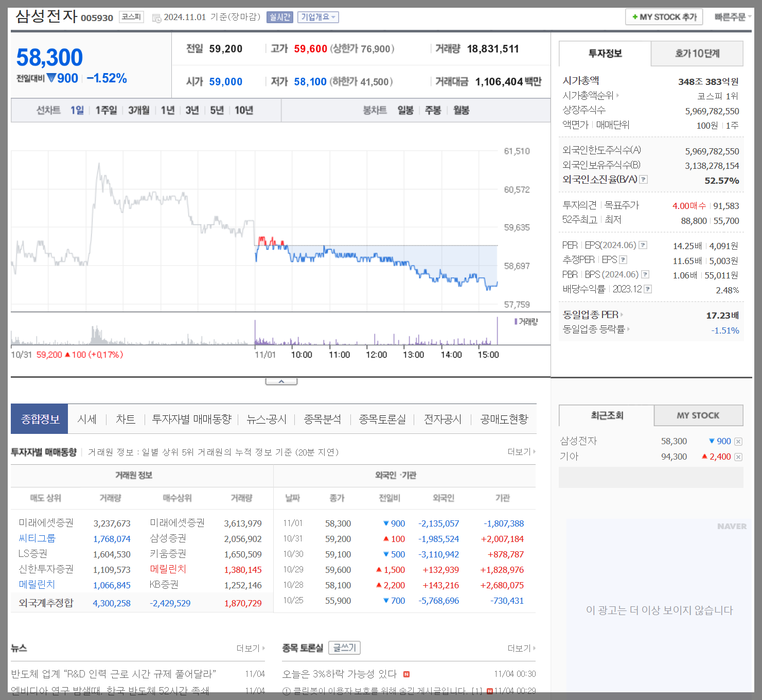The width and height of the screenshot is (762, 700).
Task: Select 3개월 line chart period
Action: coord(139,110)
